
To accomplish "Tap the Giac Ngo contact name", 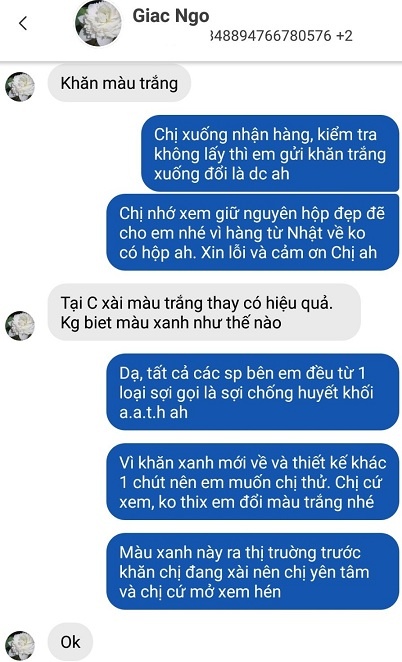I will [171, 16].
